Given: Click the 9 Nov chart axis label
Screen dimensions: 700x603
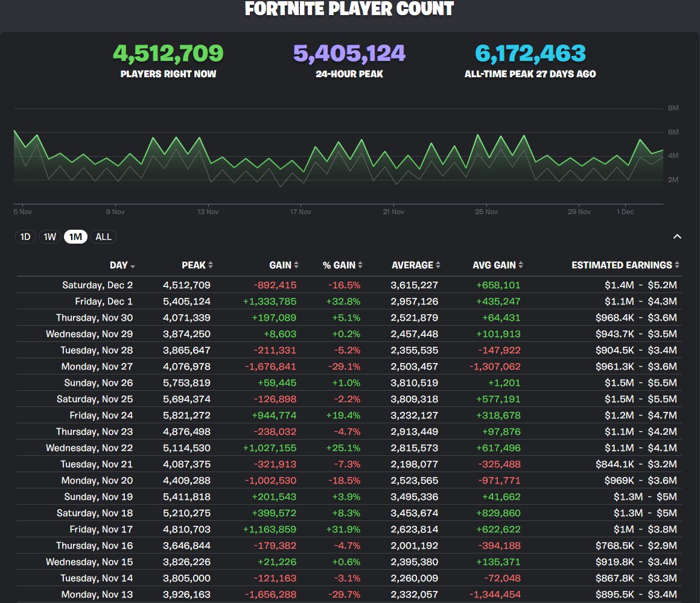Looking at the screenshot, I should tap(115, 212).
